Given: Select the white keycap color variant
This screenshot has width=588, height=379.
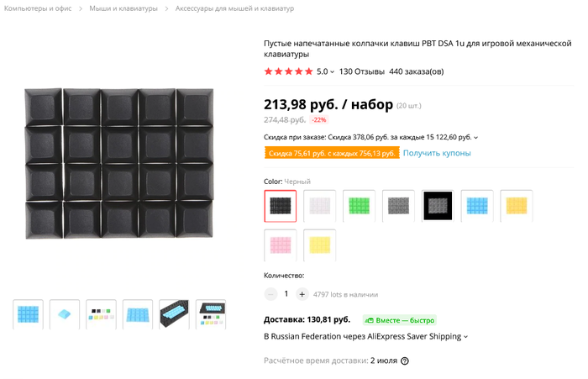Looking at the screenshot, I should [319, 206].
